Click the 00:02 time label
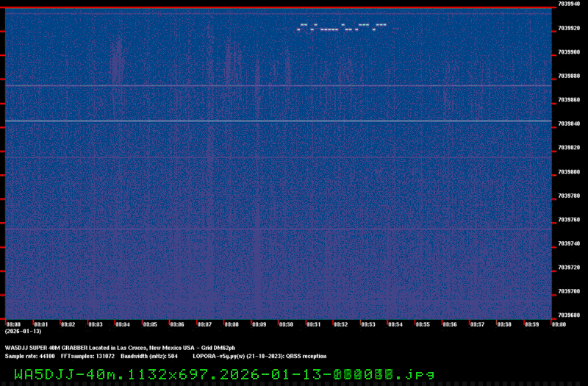This screenshot has height=386, width=588. (x=68, y=324)
